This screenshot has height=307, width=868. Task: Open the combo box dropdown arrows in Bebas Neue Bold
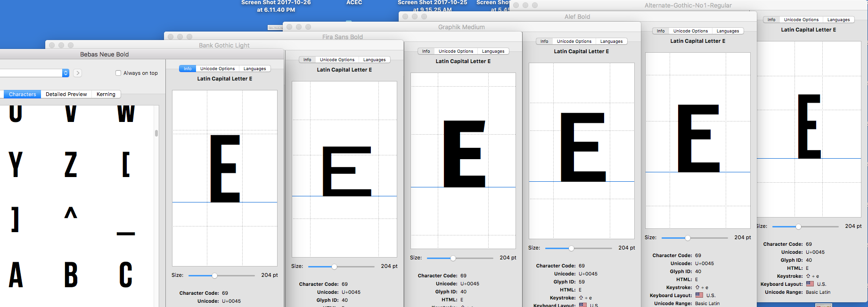(66, 73)
